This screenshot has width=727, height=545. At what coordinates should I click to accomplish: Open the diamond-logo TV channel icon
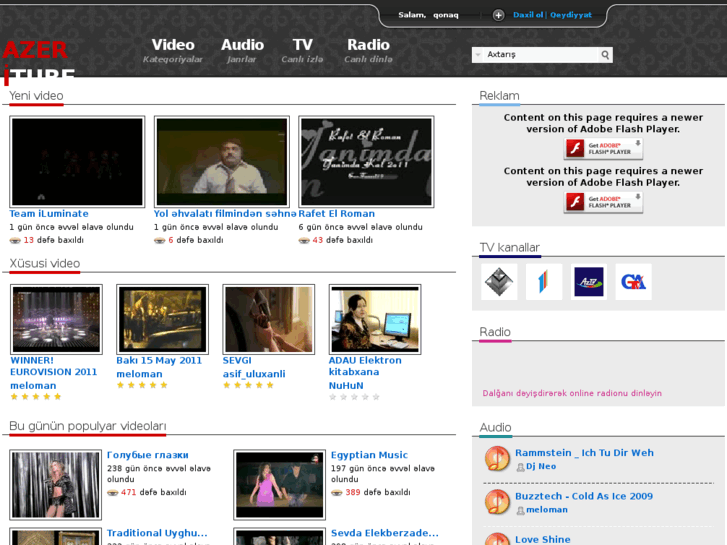(499, 282)
